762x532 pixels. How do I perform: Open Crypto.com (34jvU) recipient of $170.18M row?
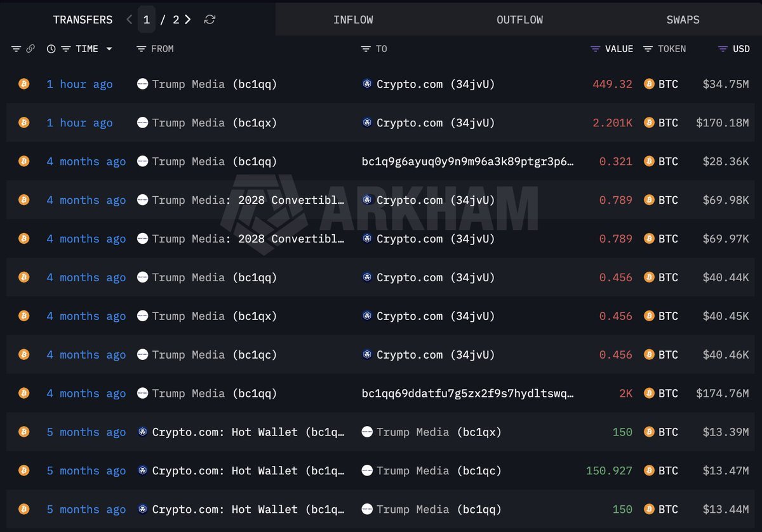(x=428, y=123)
